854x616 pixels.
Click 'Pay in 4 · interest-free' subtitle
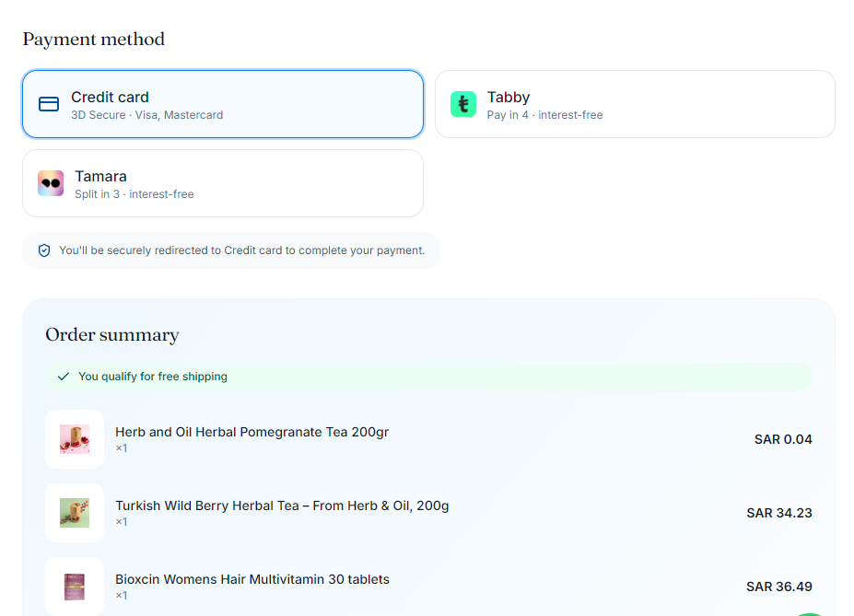click(x=544, y=115)
